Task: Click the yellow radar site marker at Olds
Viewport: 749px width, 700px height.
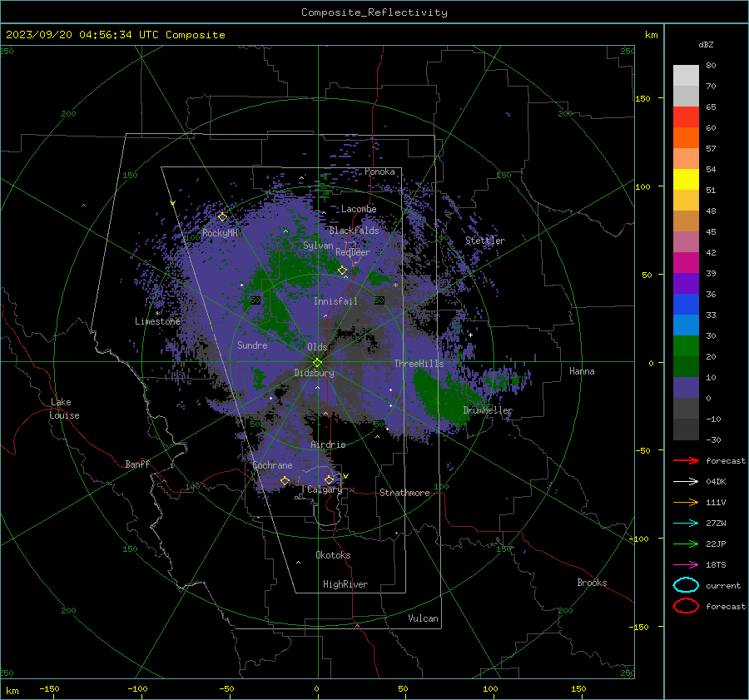Action: (x=318, y=362)
